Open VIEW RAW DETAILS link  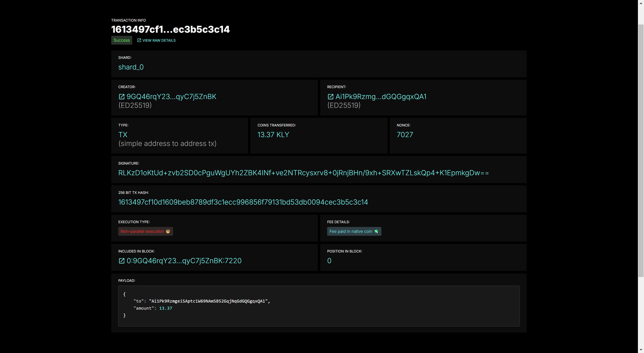(159, 40)
